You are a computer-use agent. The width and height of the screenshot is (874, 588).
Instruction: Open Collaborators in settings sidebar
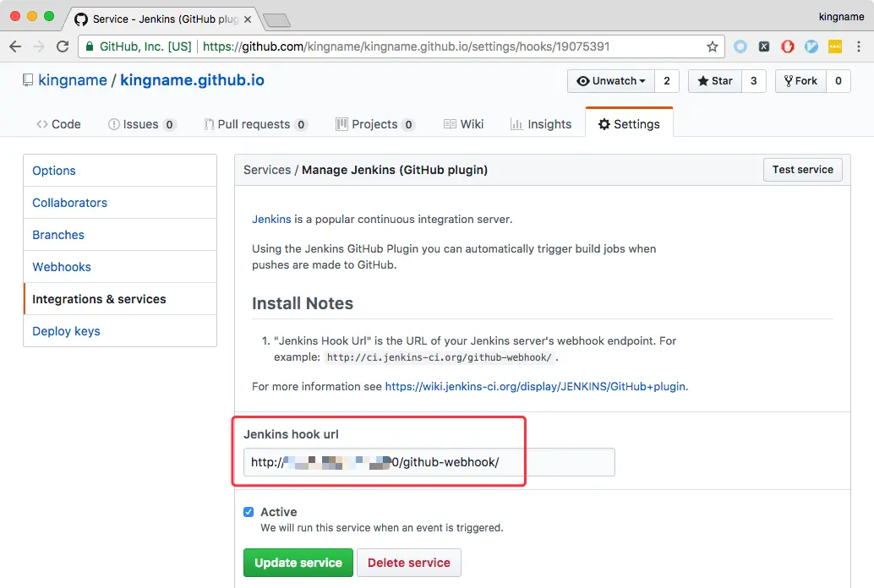point(120,203)
